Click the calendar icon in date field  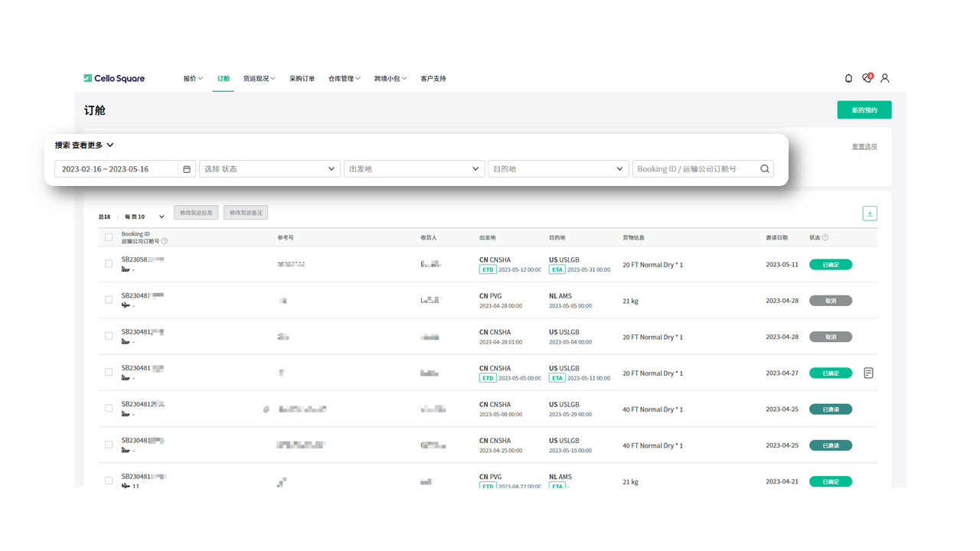[x=187, y=169]
